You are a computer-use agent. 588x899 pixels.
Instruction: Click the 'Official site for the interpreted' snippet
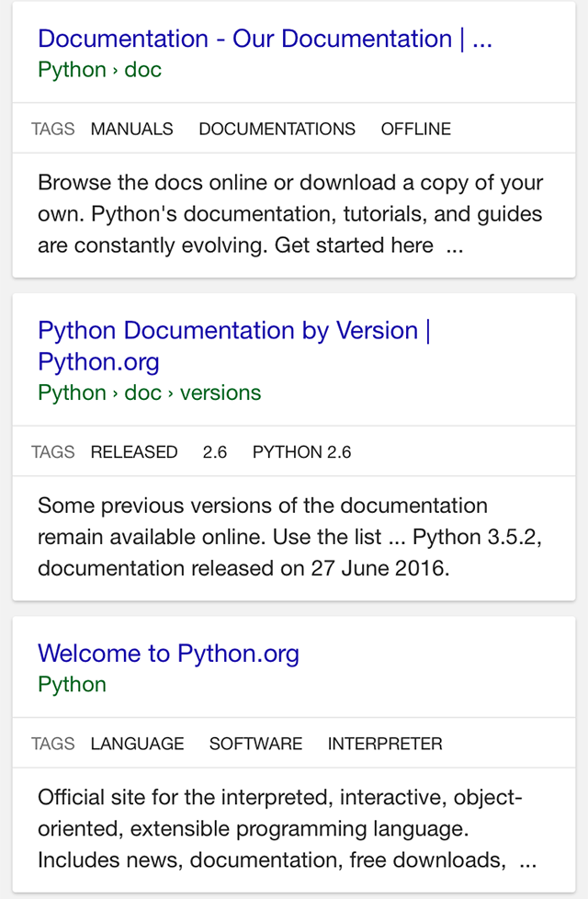[x=287, y=829]
